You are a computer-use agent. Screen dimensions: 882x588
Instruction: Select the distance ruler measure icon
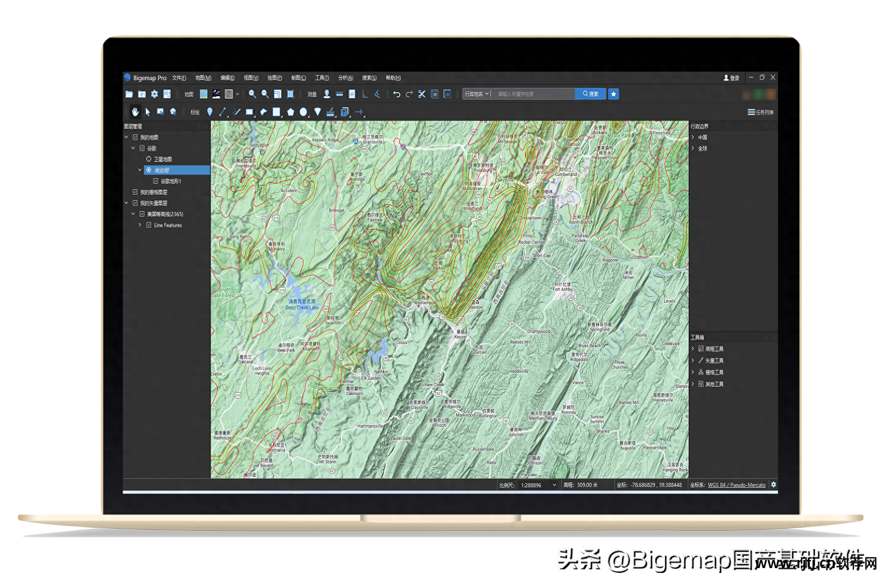click(339, 94)
